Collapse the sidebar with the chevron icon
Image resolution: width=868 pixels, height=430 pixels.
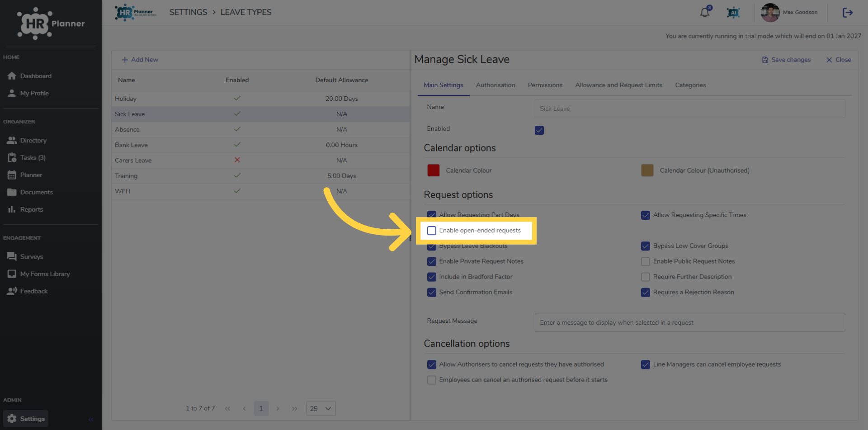(x=91, y=419)
